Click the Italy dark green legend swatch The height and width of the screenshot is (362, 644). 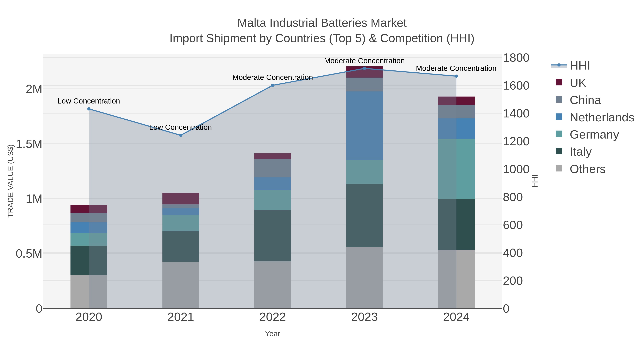tap(559, 151)
